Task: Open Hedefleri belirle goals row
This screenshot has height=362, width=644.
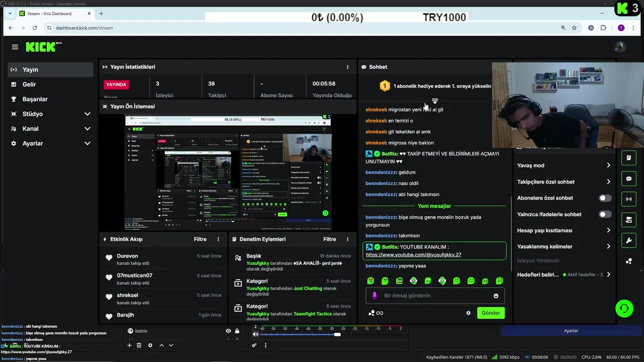Action: click(563, 275)
